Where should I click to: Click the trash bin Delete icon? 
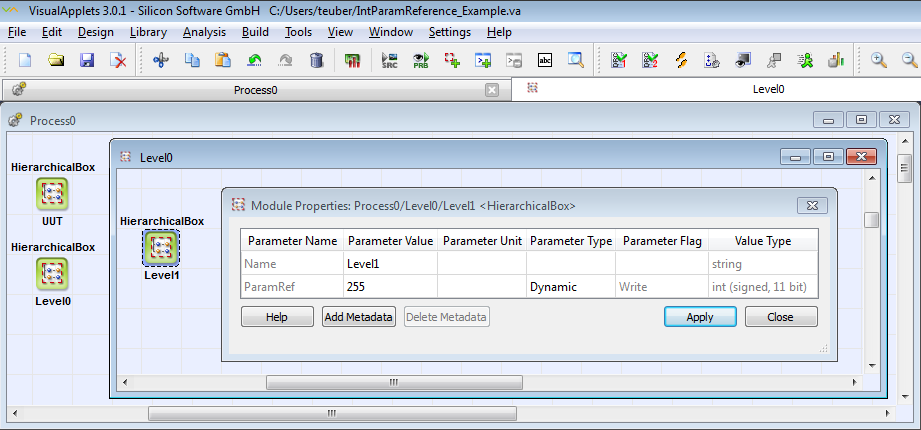pos(317,60)
